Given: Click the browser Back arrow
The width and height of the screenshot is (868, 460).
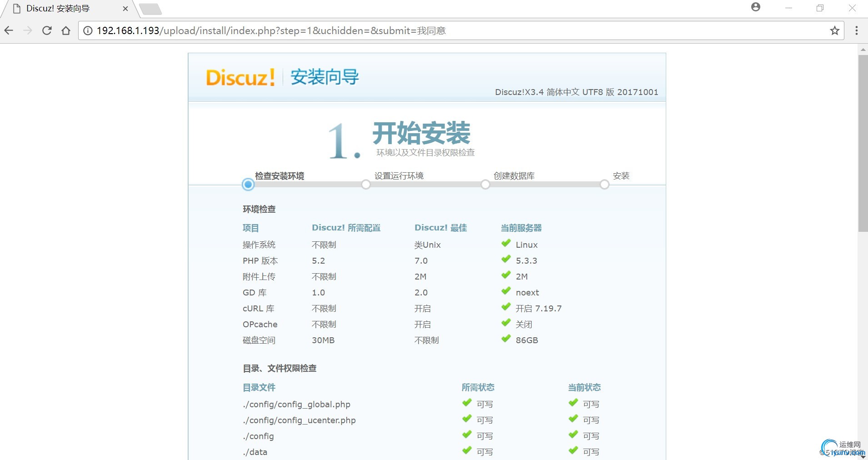Looking at the screenshot, I should pos(9,30).
